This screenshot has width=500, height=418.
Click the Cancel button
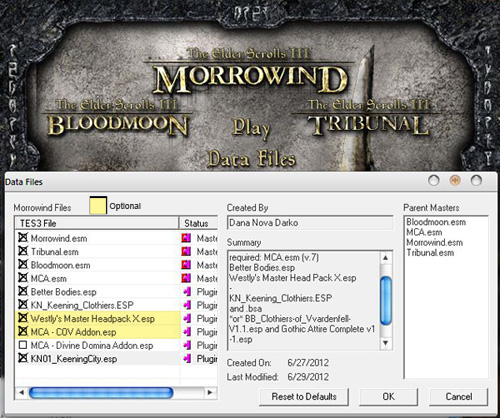(459, 397)
